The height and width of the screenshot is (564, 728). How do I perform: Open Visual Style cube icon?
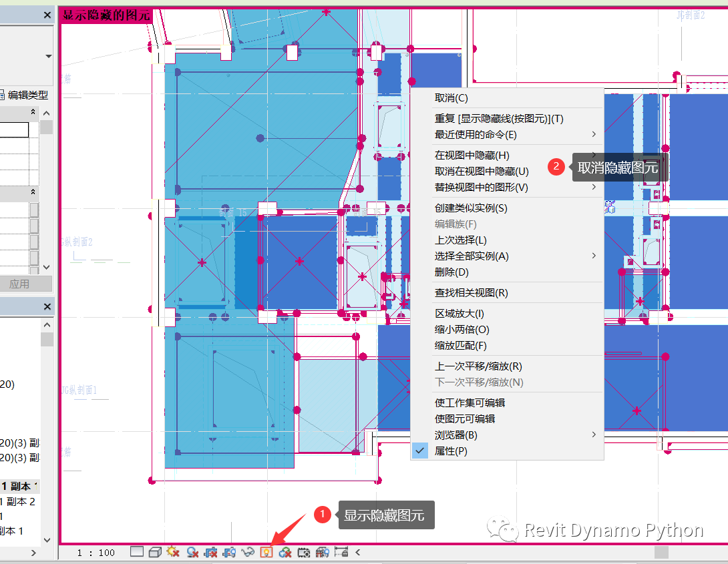point(155,552)
